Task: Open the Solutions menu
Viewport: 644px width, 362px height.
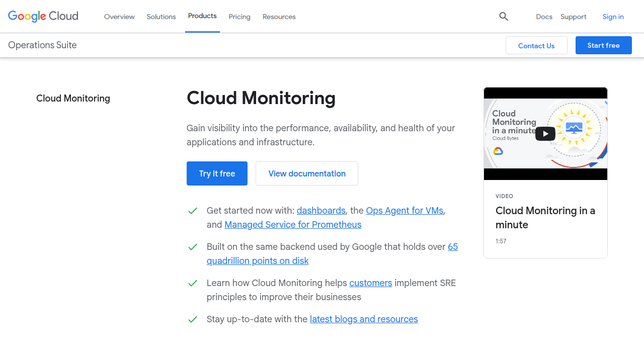Action: [162, 17]
